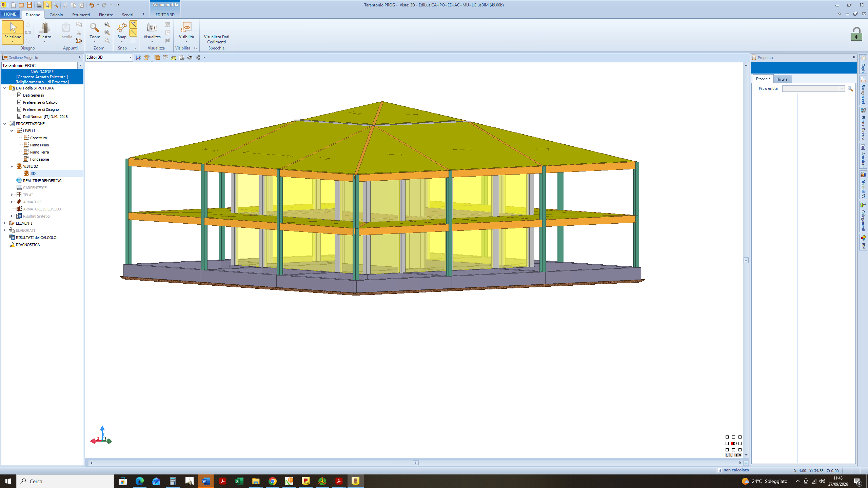Open REAL TIME RENDERING tree item
The width and height of the screenshot is (868, 488).
(42, 181)
